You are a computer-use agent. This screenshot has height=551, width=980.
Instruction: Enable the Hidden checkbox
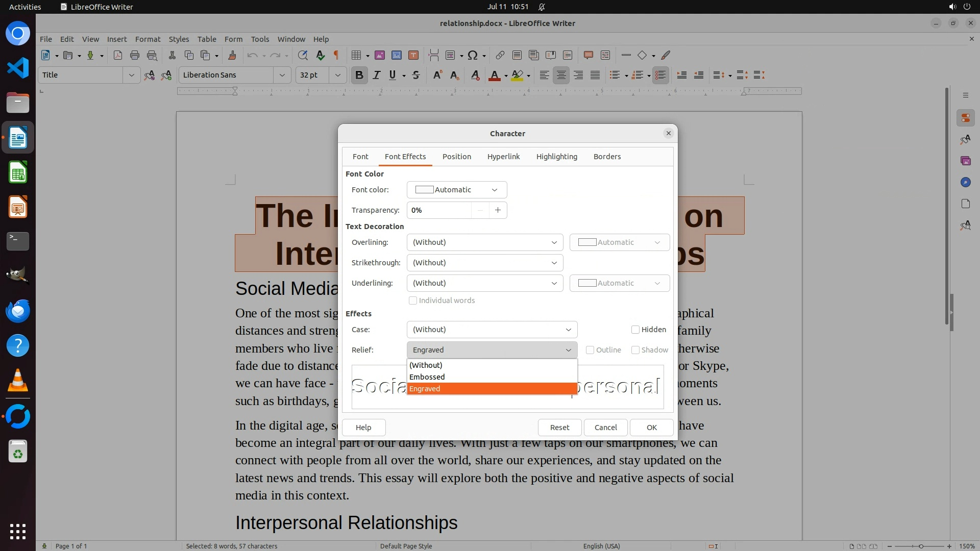635,330
